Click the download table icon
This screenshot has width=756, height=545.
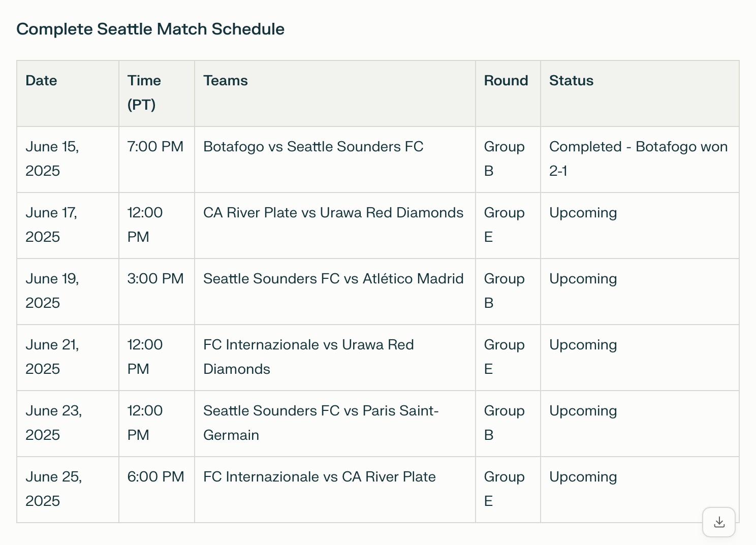coord(719,522)
